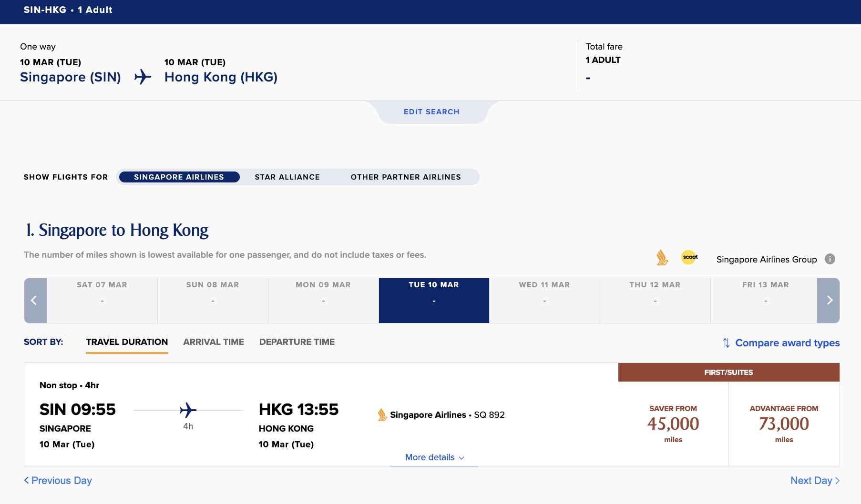Choose the Saver 45,000 miles fare
Viewport: 861px width, 504px height.
673,423
